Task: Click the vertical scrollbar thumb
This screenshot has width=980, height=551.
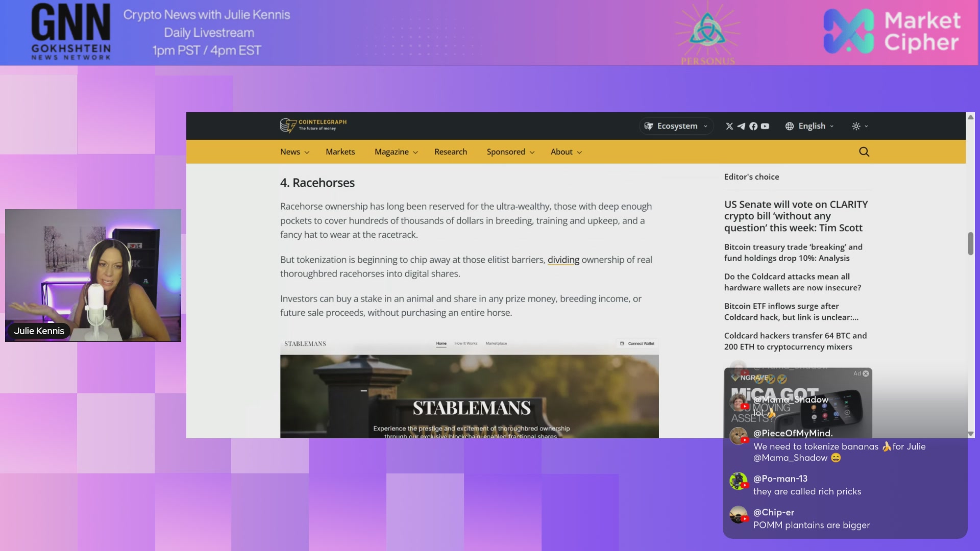Action: (x=970, y=243)
